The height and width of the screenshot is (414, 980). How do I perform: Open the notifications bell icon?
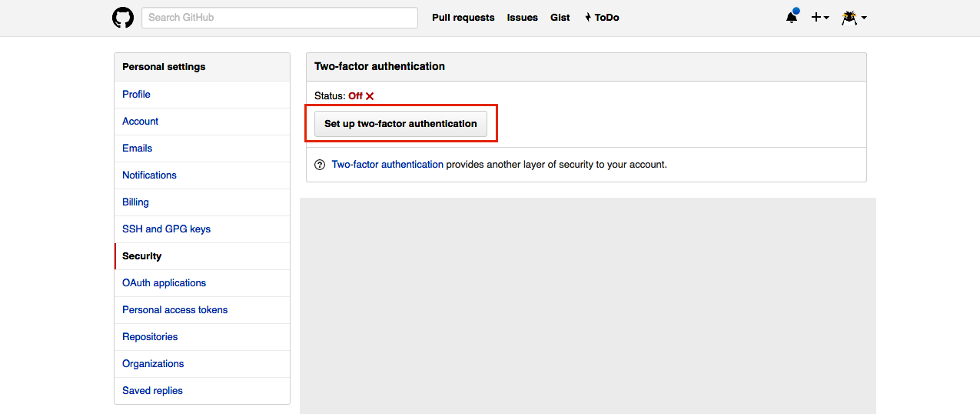pyautogui.click(x=792, y=17)
